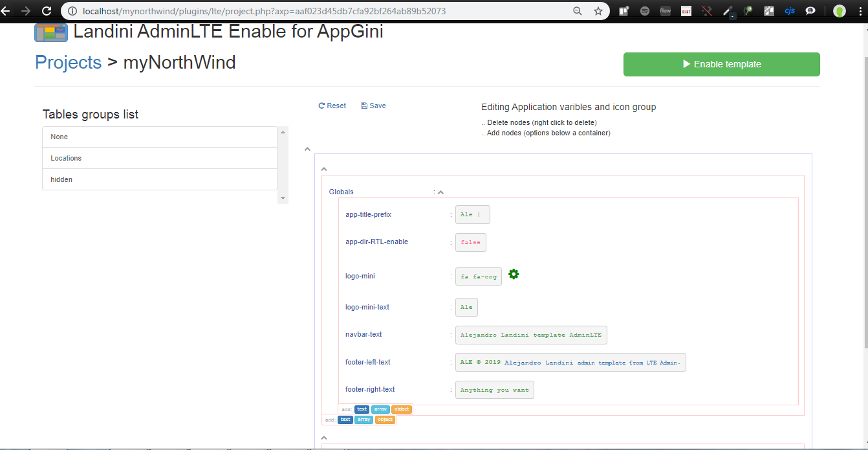Open the cjs extension icon

point(790,11)
